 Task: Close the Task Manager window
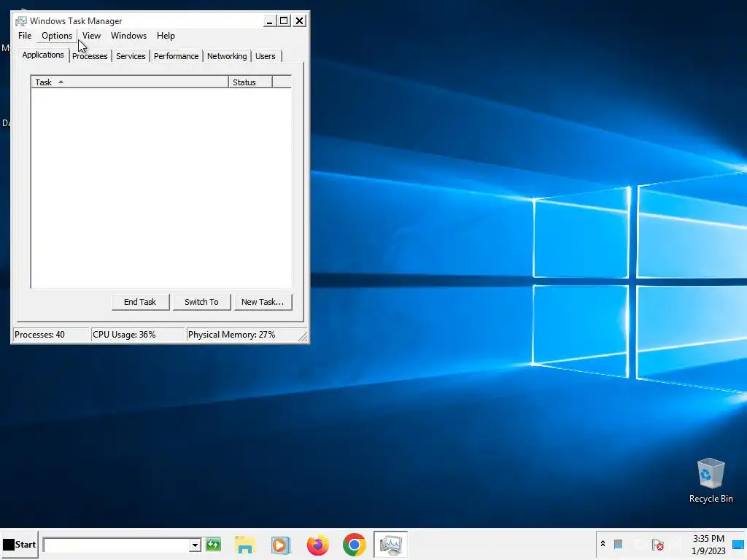coord(299,21)
